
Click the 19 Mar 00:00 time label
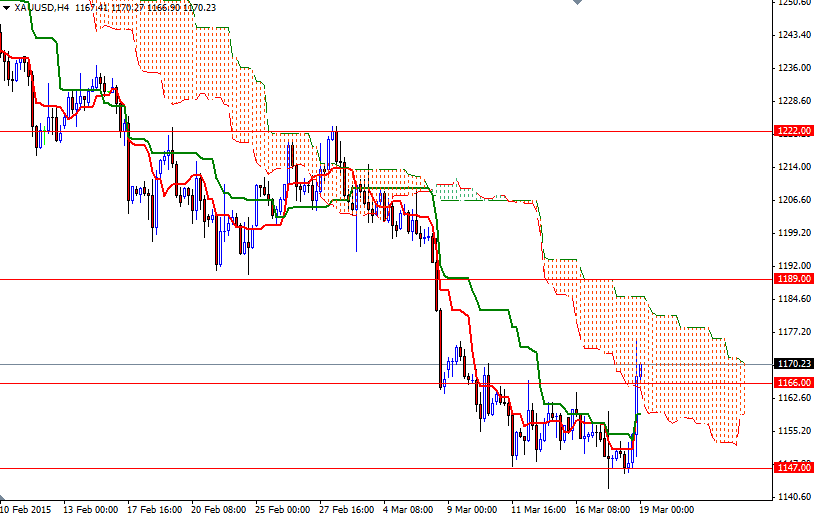coord(667,510)
